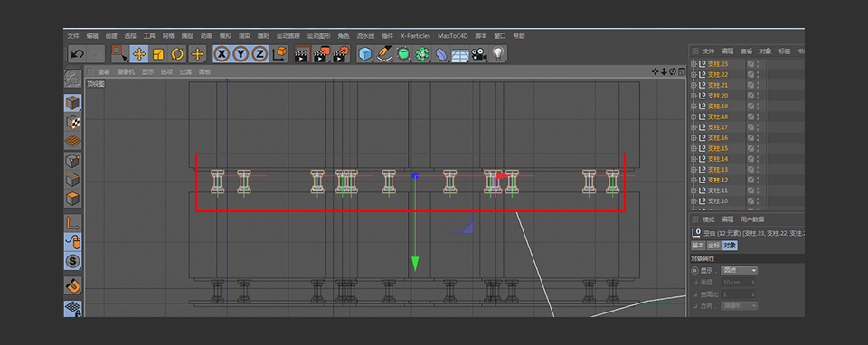Click the Cube primitive icon
This screenshot has height=345, width=868.
pyautogui.click(x=364, y=54)
